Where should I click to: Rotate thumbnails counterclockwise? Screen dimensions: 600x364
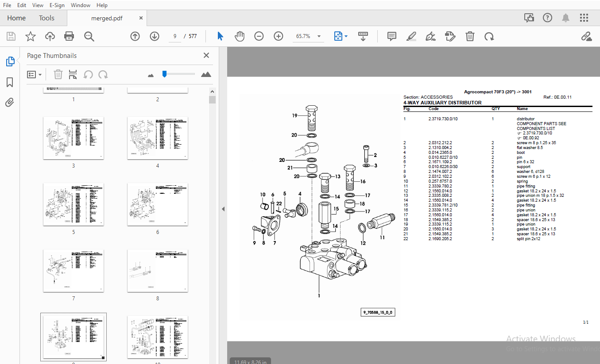[x=88, y=74]
